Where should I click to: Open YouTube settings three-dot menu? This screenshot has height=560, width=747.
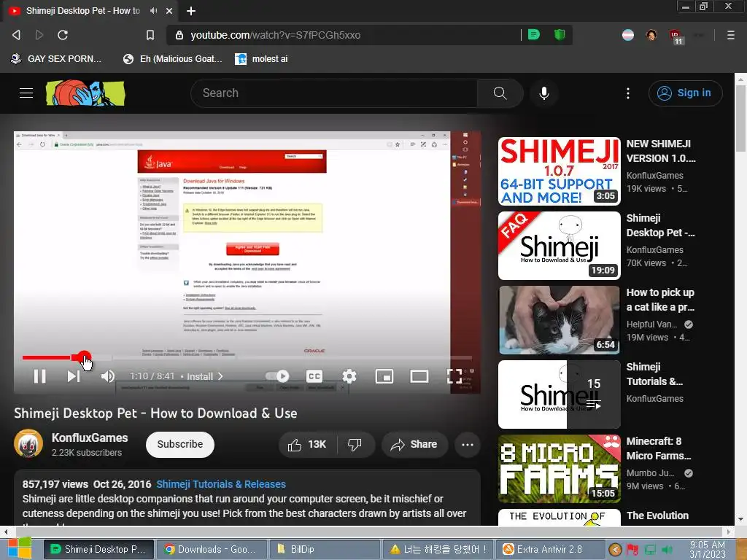[x=628, y=93]
